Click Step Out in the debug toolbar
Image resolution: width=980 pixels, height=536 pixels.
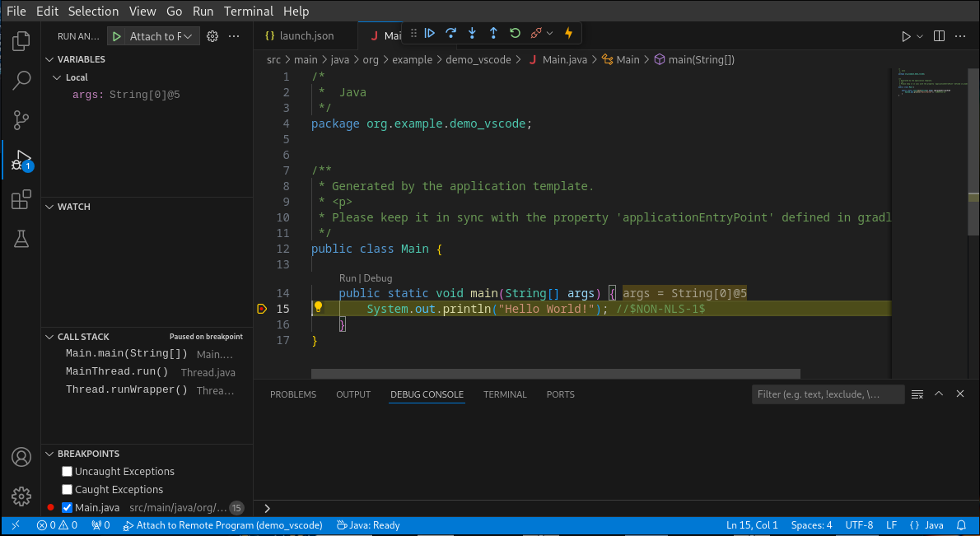click(x=492, y=33)
